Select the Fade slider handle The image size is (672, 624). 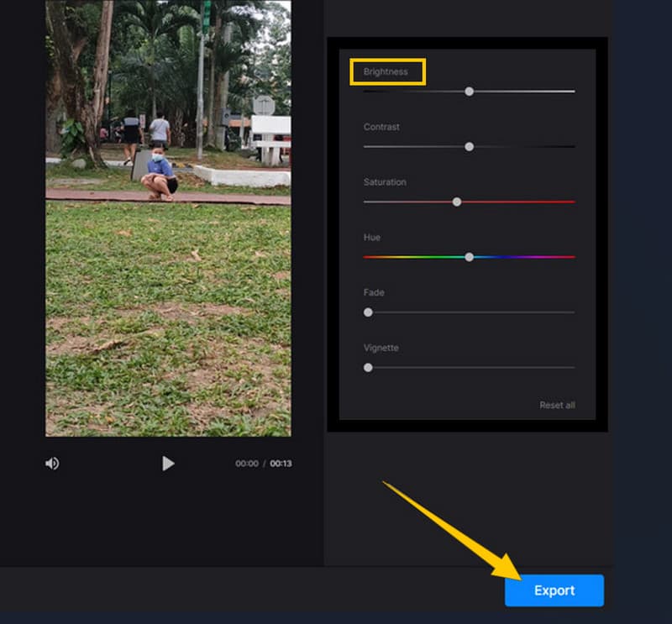click(x=368, y=312)
